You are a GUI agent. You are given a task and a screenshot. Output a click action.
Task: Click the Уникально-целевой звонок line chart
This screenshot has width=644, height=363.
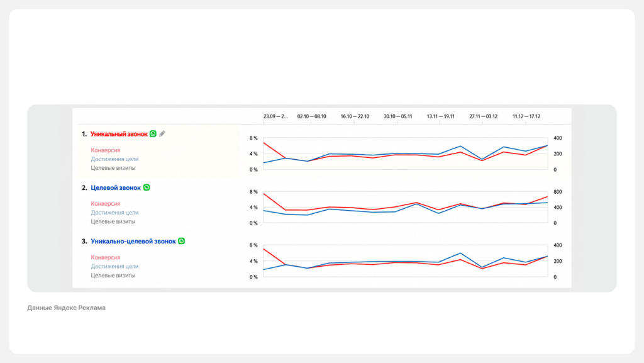406,260
